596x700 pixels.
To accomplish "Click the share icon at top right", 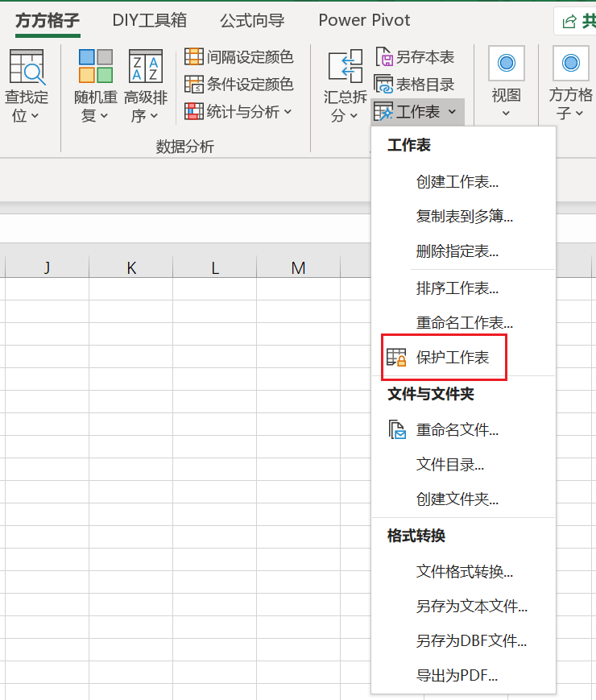I will tap(569, 22).
